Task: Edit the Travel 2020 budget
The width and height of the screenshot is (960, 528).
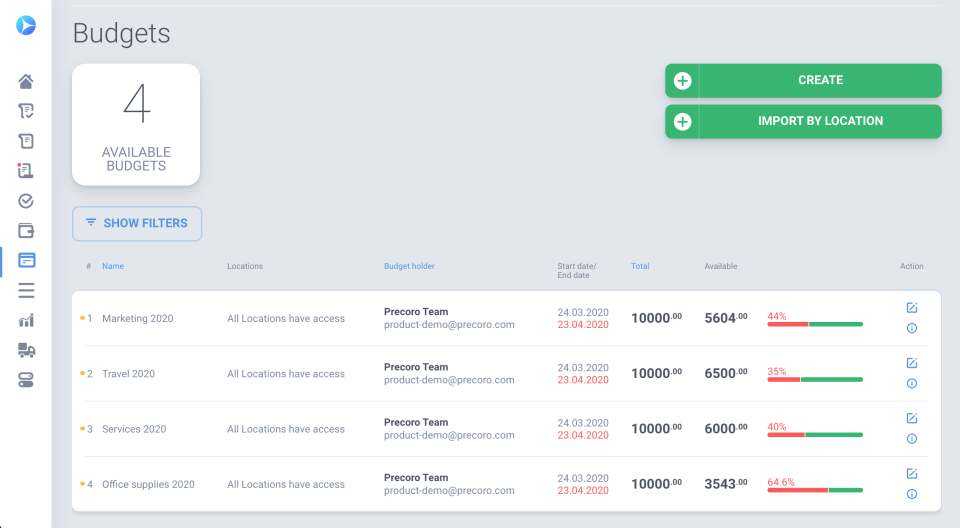Action: [912, 363]
